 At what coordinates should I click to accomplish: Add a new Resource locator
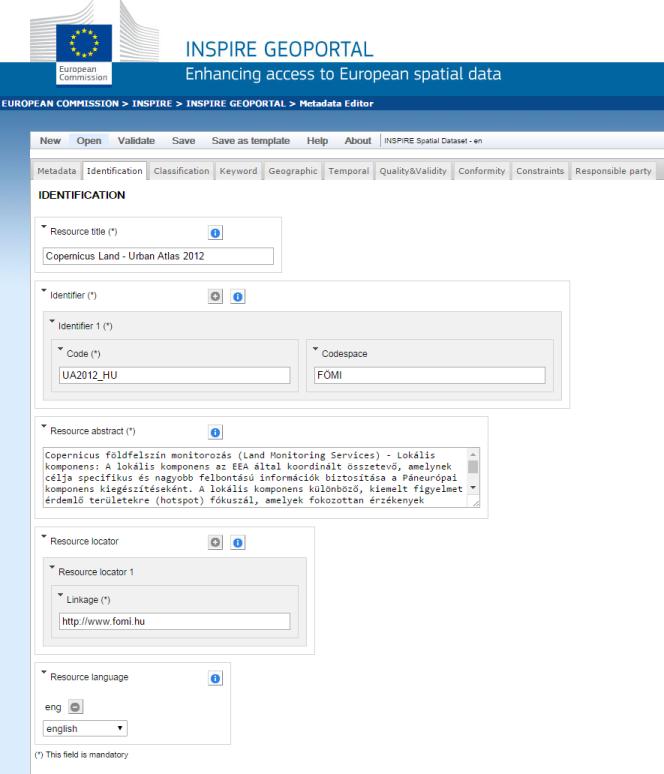point(215,542)
